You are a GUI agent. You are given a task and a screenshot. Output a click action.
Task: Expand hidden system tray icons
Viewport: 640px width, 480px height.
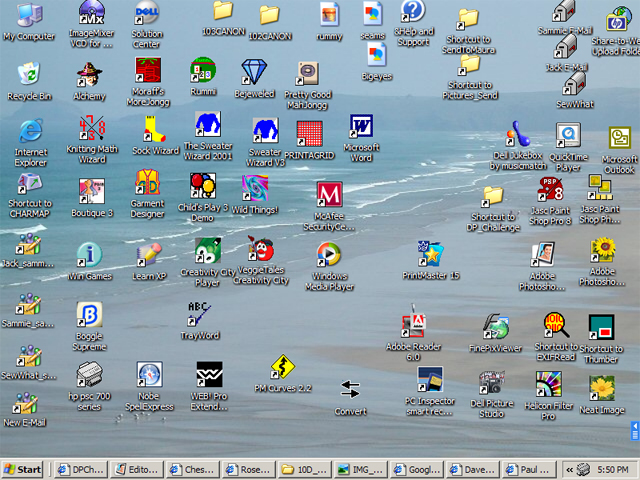[x=570, y=470]
